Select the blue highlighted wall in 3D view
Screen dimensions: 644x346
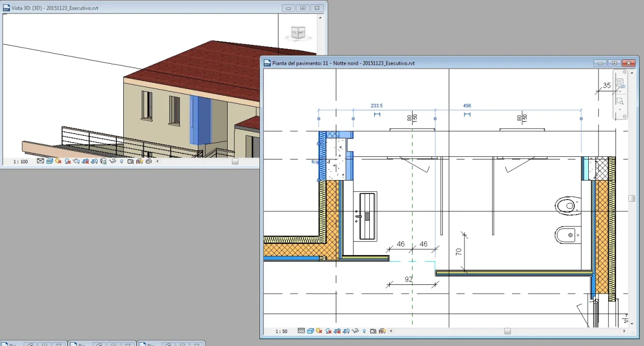[x=201, y=120]
